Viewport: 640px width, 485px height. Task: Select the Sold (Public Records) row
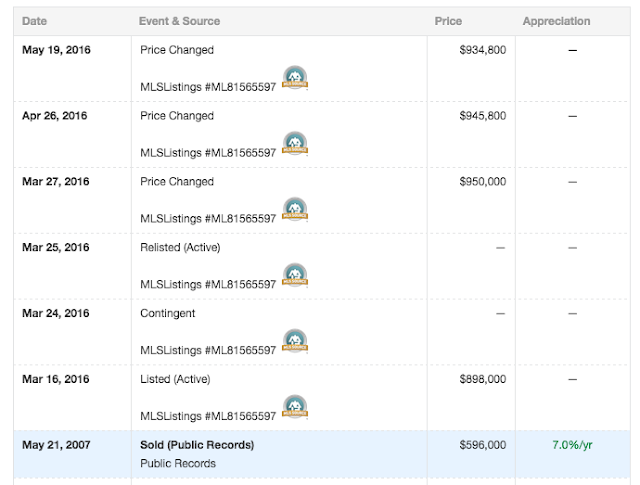(197, 446)
